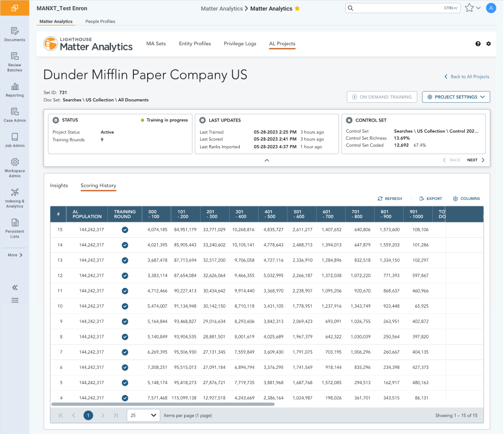Open the Columns chooser

click(x=466, y=198)
